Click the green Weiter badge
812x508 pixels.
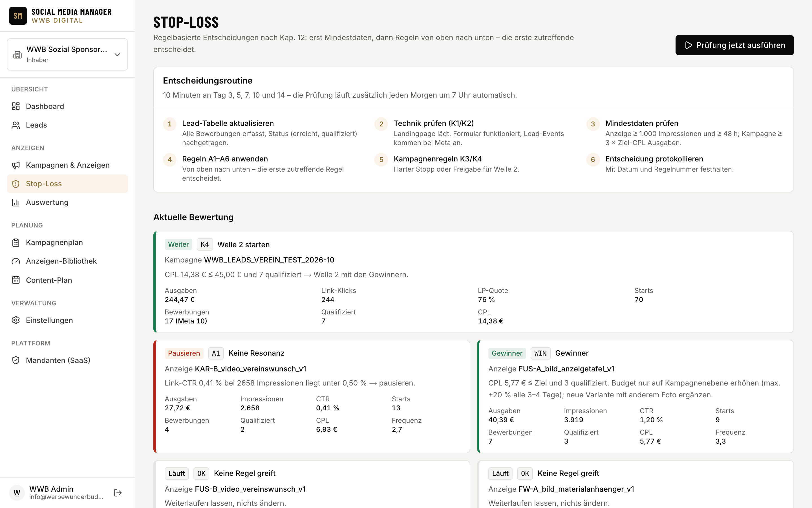(x=178, y=244)
